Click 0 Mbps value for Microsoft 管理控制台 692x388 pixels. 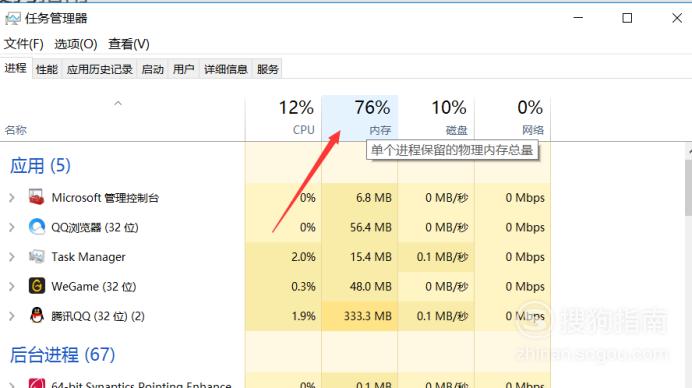(525, 198)
